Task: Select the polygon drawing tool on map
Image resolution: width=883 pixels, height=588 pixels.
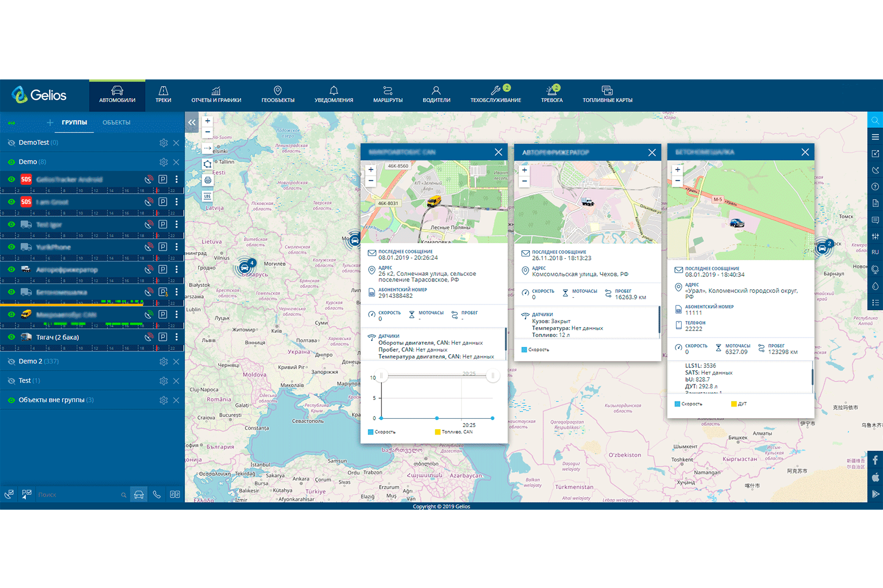Action: pyautogui.click(x=208, y=164)
